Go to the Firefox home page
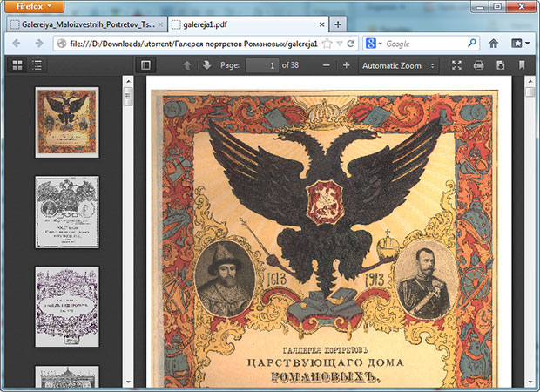 [494, 44]
